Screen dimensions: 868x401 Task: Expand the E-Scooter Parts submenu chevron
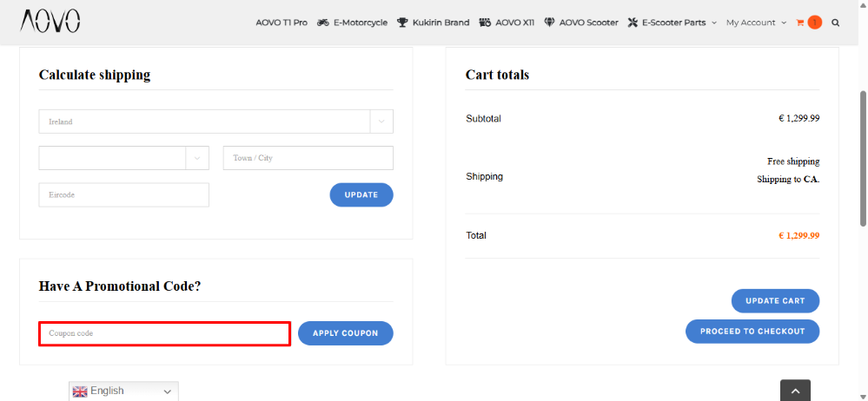pos(713,23)
